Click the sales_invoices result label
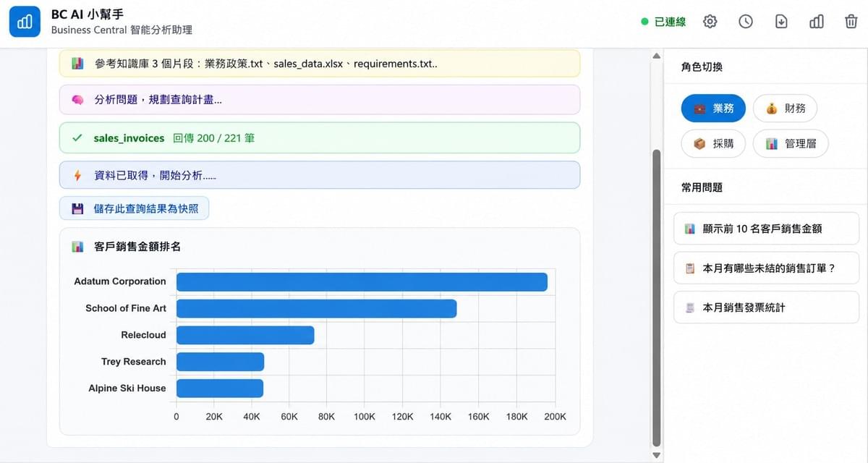Viewport: 868px width, 463px height. 129,137
